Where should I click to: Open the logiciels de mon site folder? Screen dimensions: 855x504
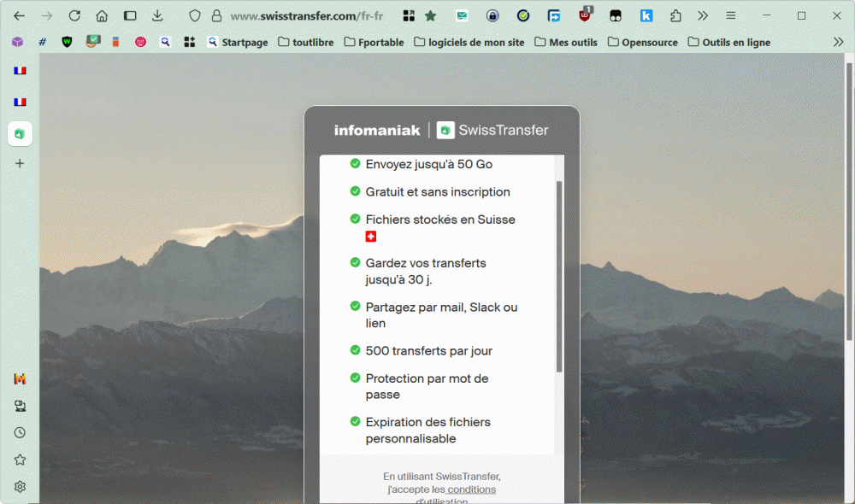click(x=469, y=42)
